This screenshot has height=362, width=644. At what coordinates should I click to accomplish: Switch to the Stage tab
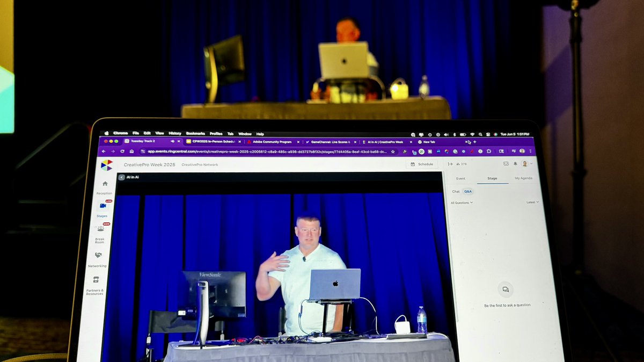492,178
